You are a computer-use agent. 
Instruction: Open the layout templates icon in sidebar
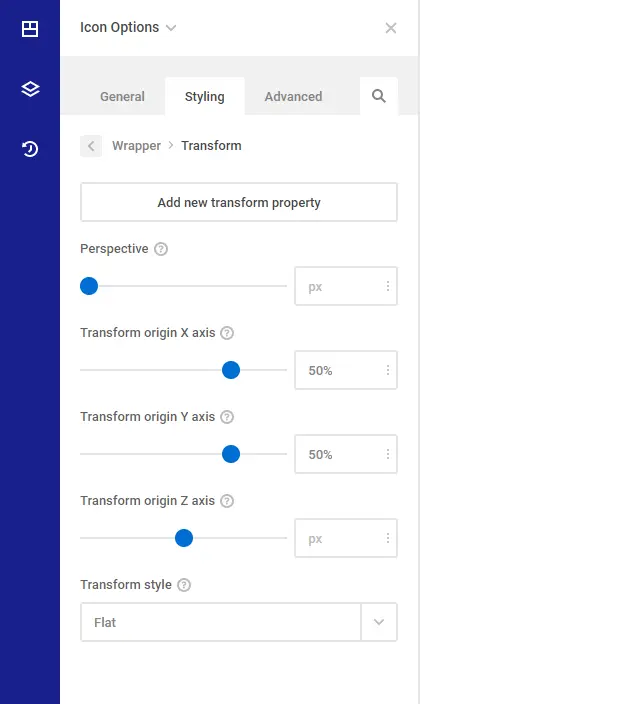30,29
